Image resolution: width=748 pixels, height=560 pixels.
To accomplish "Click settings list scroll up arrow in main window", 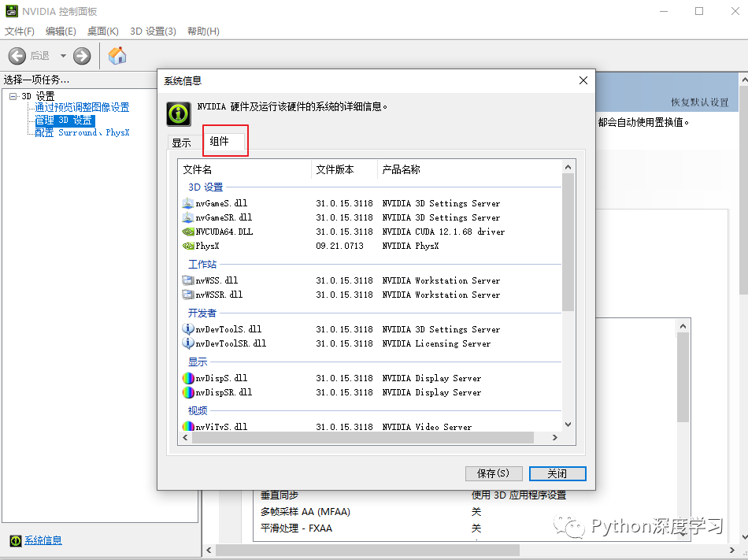I will point(683,326).
